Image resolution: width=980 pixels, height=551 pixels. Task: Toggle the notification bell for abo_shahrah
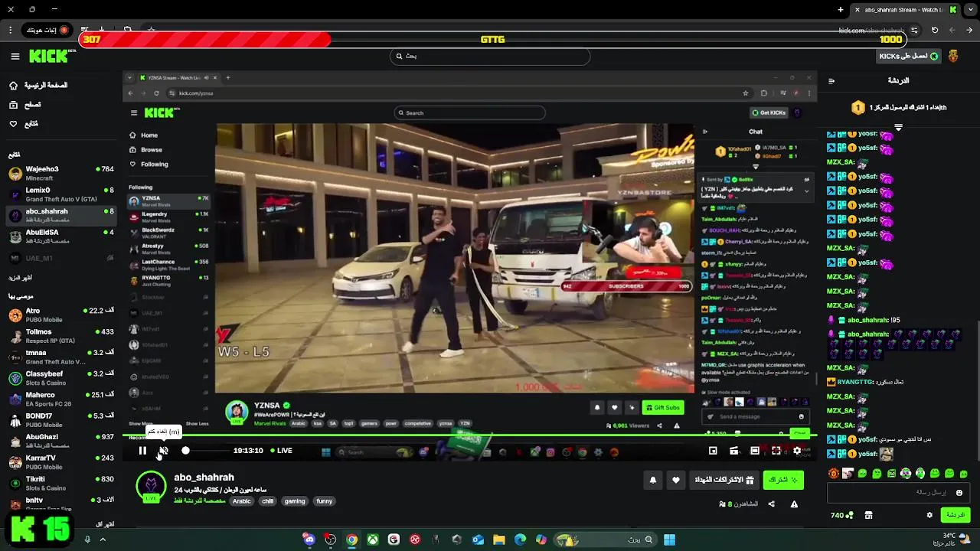click(x=653, y=480)
